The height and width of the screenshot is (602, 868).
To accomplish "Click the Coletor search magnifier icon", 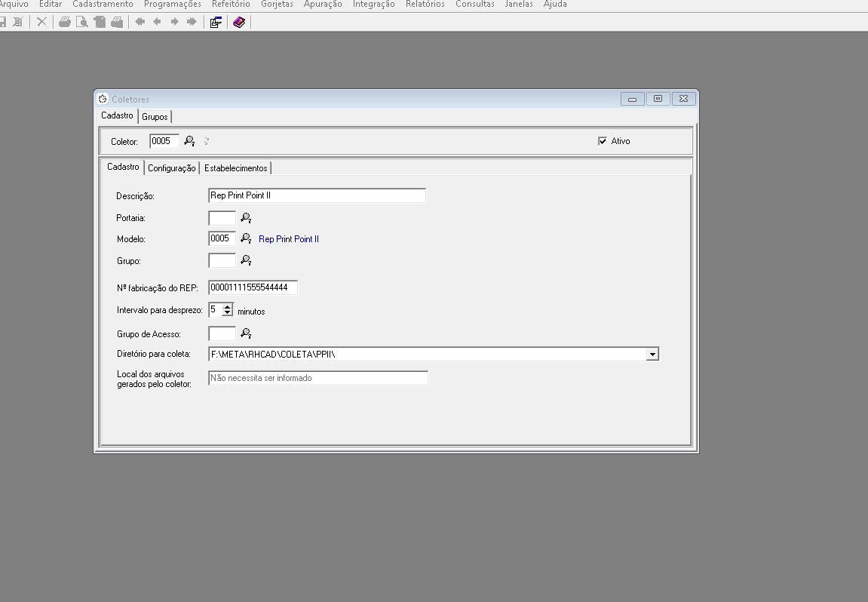I will 189,141.
